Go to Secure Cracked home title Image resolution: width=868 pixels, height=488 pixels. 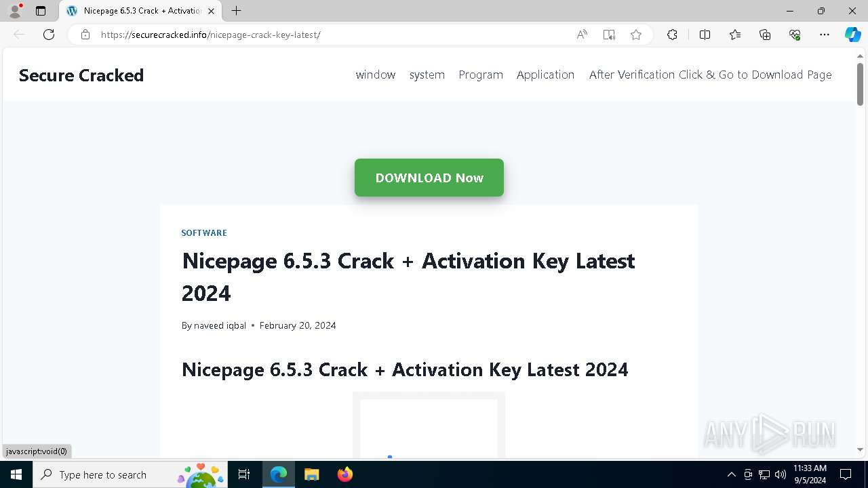click(x=81, y=75)
